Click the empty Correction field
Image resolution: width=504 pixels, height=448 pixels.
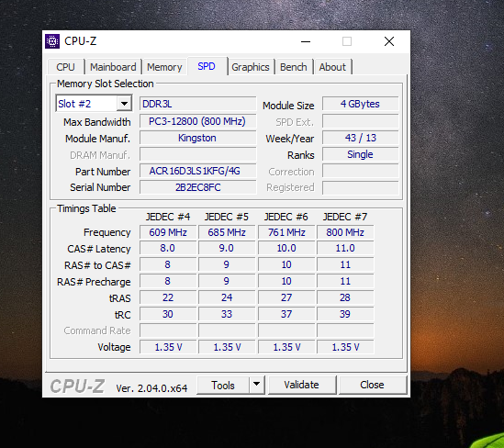(x=360, y=171)
